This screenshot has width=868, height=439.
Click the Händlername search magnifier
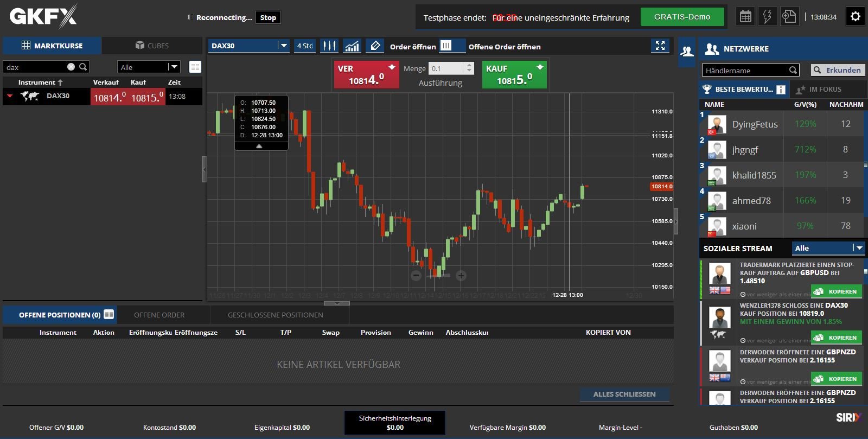(793, 70)
